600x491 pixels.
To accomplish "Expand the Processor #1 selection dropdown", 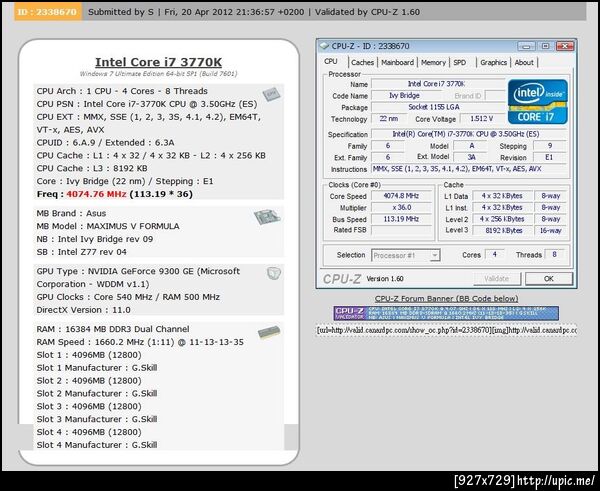I will click(434, 255).
